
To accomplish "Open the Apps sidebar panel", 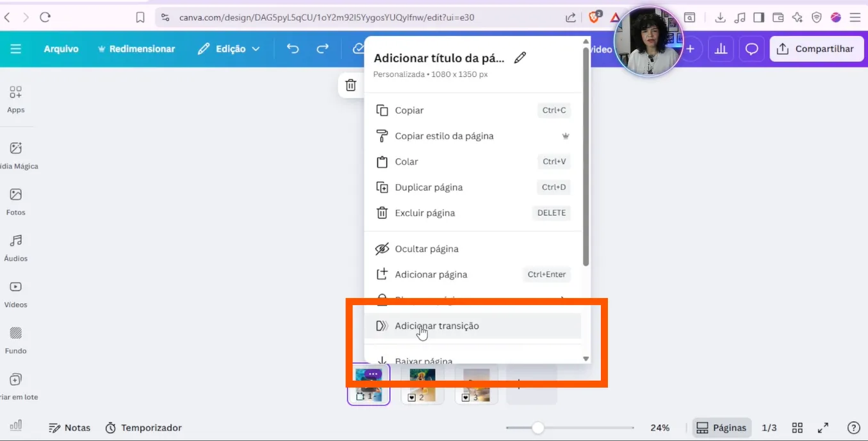I will click(x=16, y=99).
